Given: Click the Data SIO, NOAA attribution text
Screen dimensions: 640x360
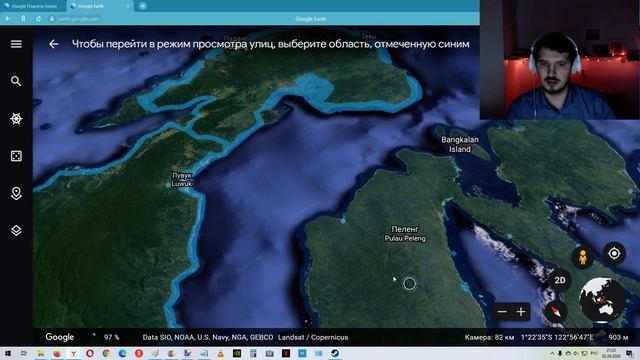Looking at the screenshot, I should [x=208, y=338].
